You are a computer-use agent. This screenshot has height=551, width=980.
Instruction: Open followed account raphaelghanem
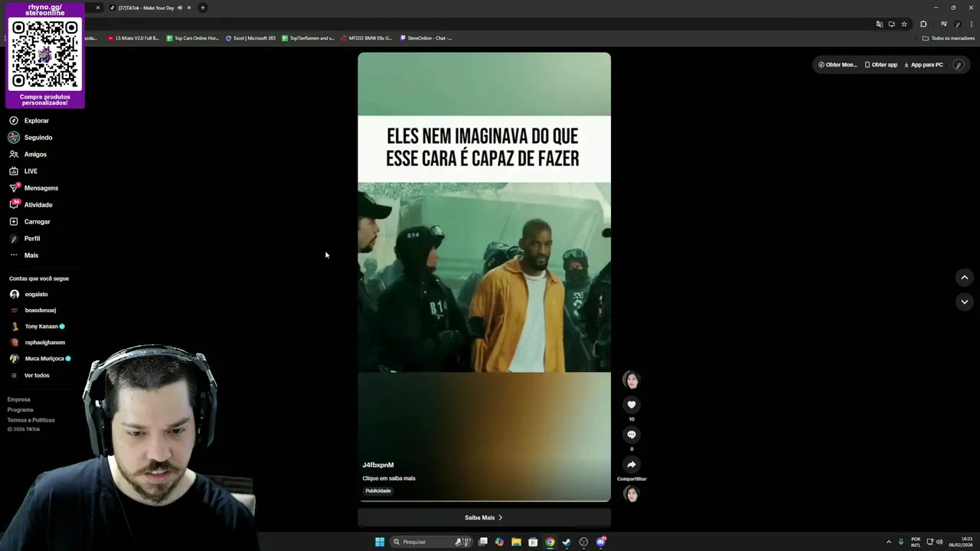tap(38, 343)
